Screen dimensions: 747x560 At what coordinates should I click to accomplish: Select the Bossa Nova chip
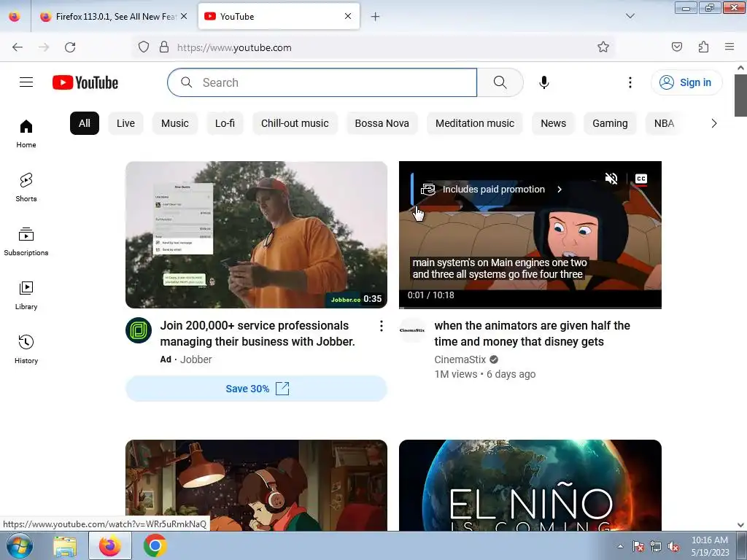point(382,123)
